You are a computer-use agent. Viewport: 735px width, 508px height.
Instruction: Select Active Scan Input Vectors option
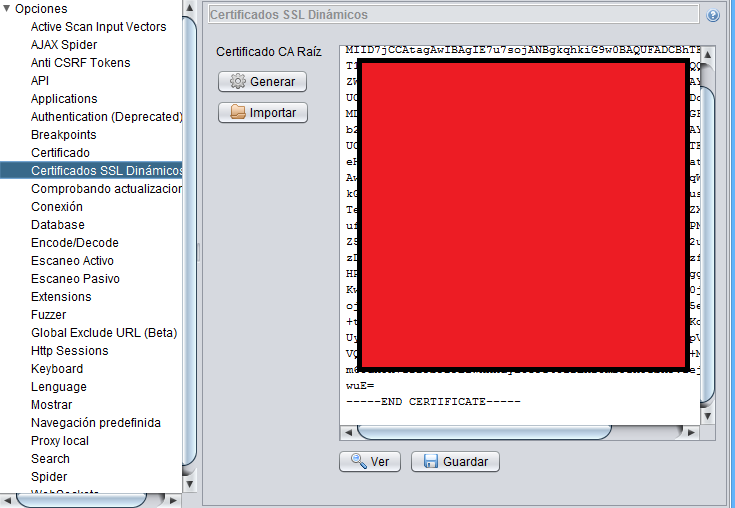[x=98, y=27]
